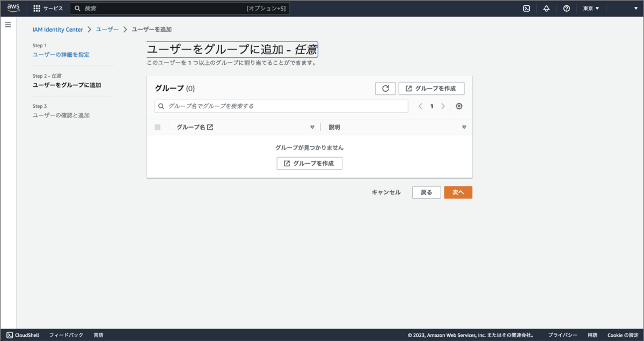Image resolution: width=644 pixels, height=341 pixels.
Task: Click page number 1 in pagination
Action: (431, 106)
